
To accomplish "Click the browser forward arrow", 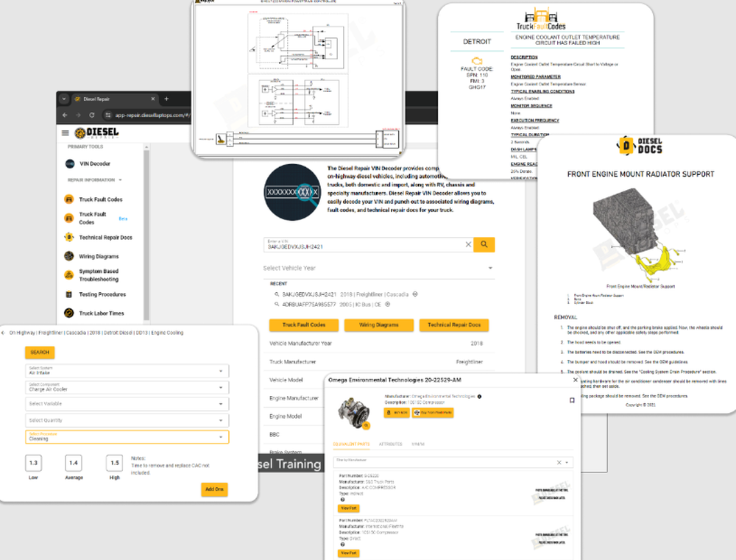I will (78, 115).
